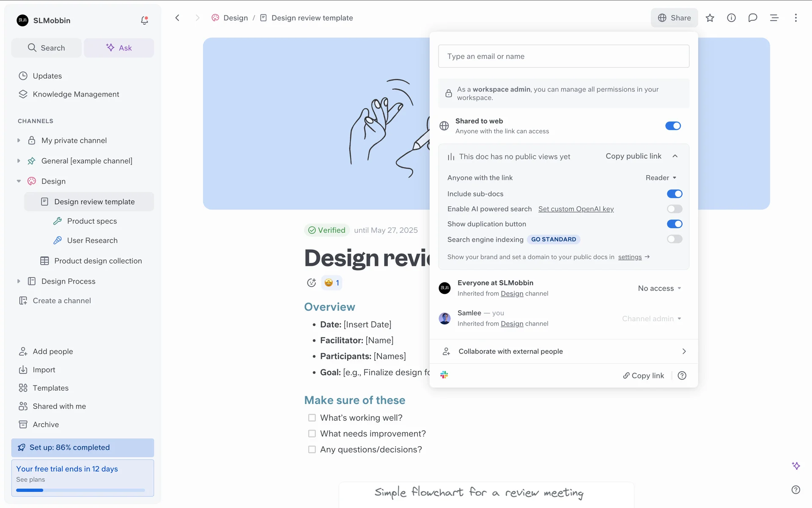Turn off the Shared to web toggle
Screen dimensions: 812x508
click(x=673, y=126)
